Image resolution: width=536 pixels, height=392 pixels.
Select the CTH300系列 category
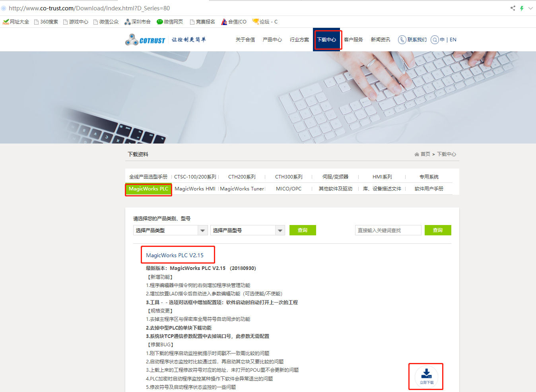tap(289, 177)
